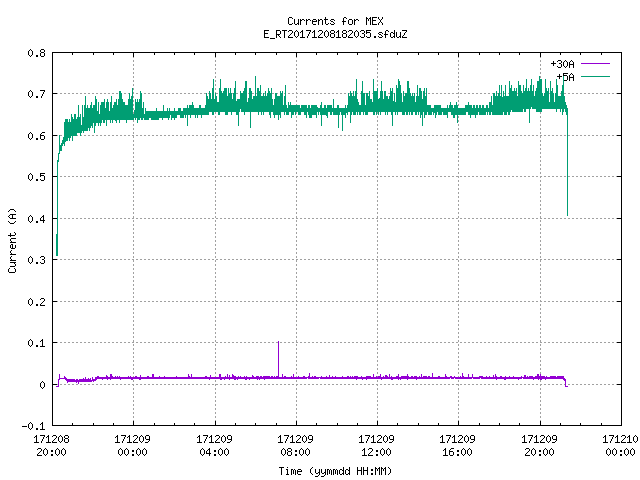Viewport: 640px width, 480px height.
Task: Click the green +5A startup dip near 0.3
Action: [x=57, y=245]
